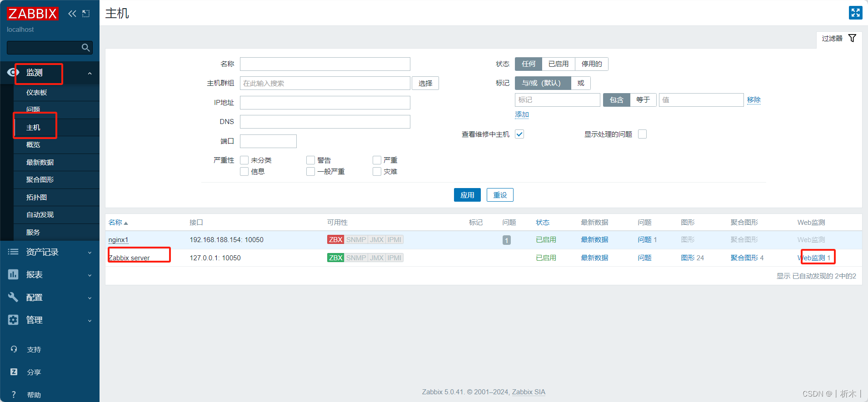Click Add tag link
The width and height of the screenshot is (868, 402).
[522, 114]
